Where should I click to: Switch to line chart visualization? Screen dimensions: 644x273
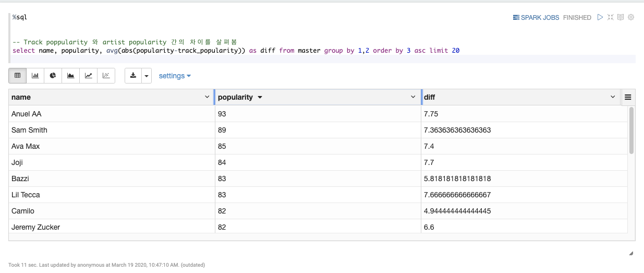[x=89, y=76]
